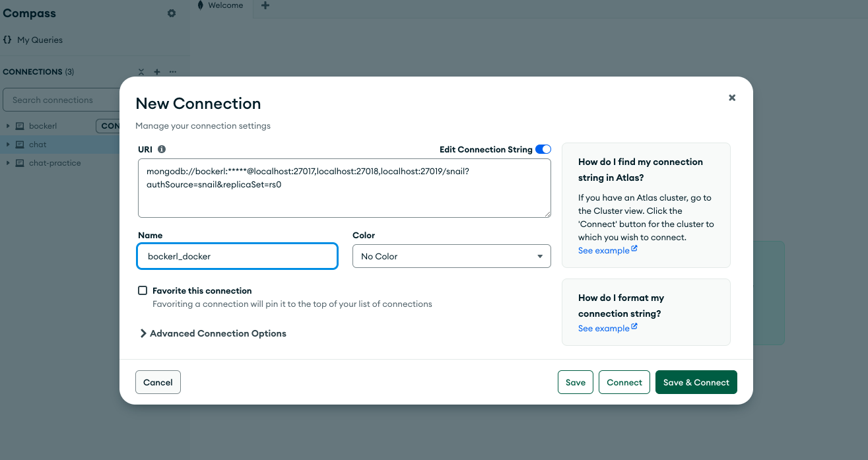The height and width of the screenshot is (460, 868).
Task: Click the add new connection plus icon
Action: click(157, 72)
